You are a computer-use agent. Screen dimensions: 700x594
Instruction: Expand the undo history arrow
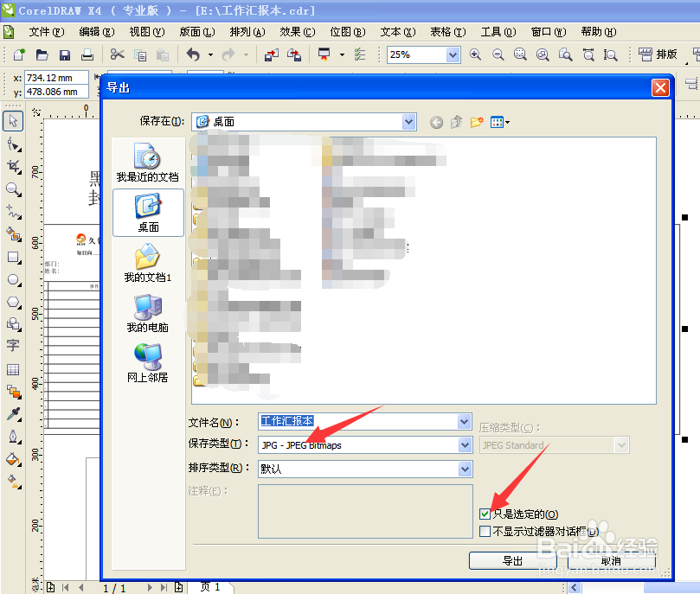click(x=210, y=54)
